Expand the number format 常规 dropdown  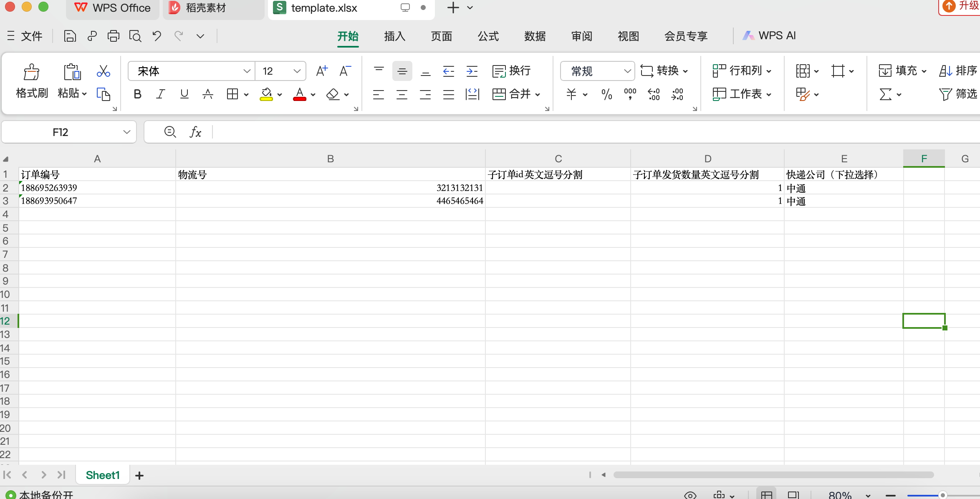coord(627,71)
